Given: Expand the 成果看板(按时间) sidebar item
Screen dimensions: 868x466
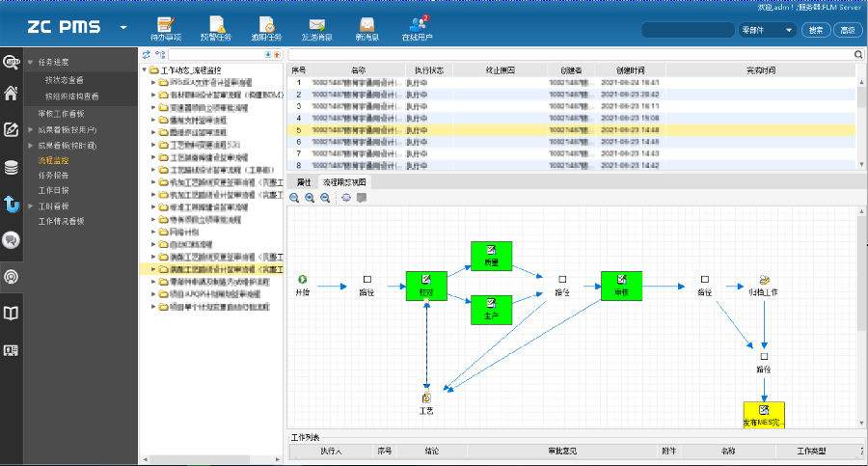Looking at the screenshot, I should click(31, 145).
